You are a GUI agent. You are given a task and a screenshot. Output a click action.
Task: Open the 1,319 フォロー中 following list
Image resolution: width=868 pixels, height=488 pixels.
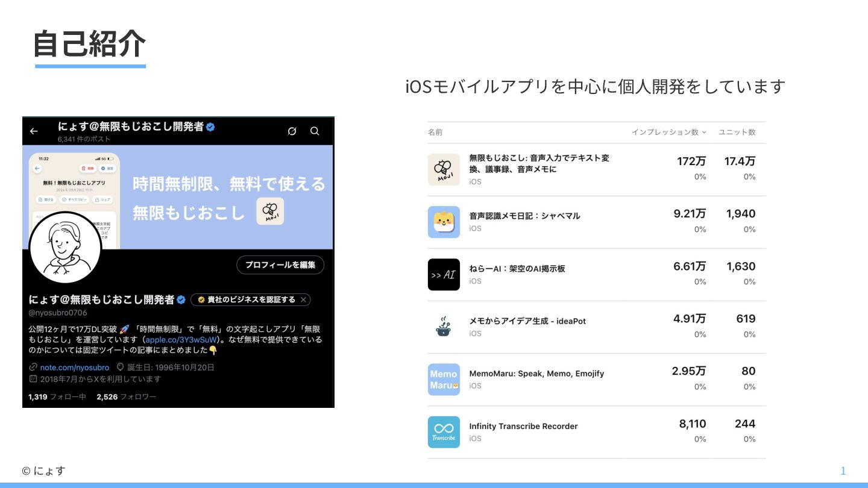(x=57, y=397)
